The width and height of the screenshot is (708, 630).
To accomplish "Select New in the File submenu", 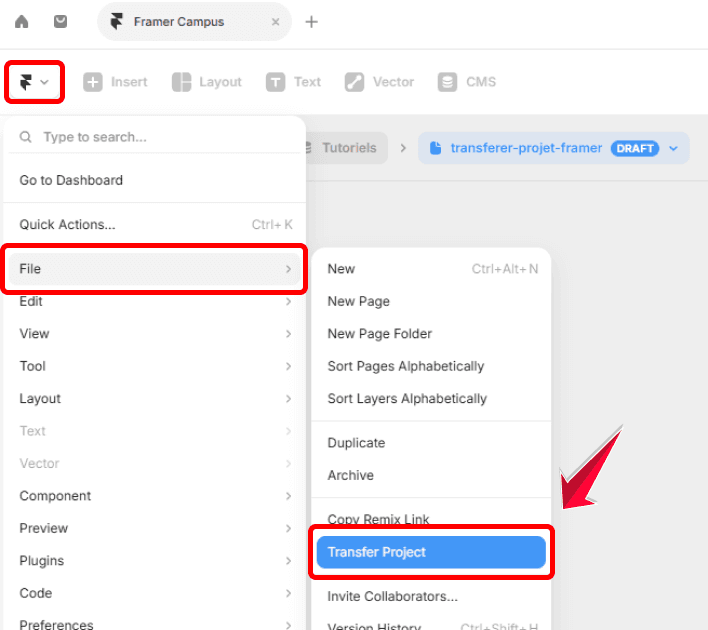I will tap(431, 269).
